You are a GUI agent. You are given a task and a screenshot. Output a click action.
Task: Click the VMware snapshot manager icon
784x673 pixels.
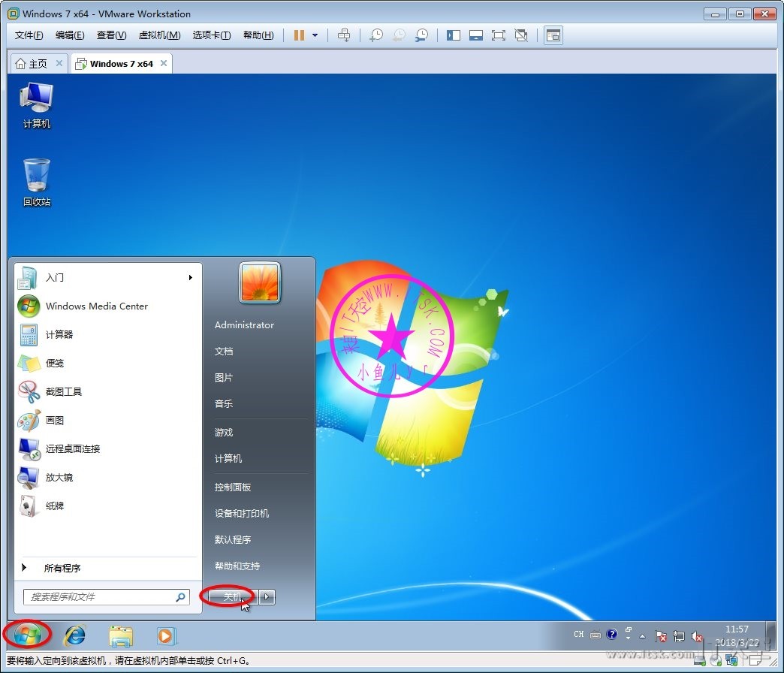pyautogui.click(x=422, y=35)
